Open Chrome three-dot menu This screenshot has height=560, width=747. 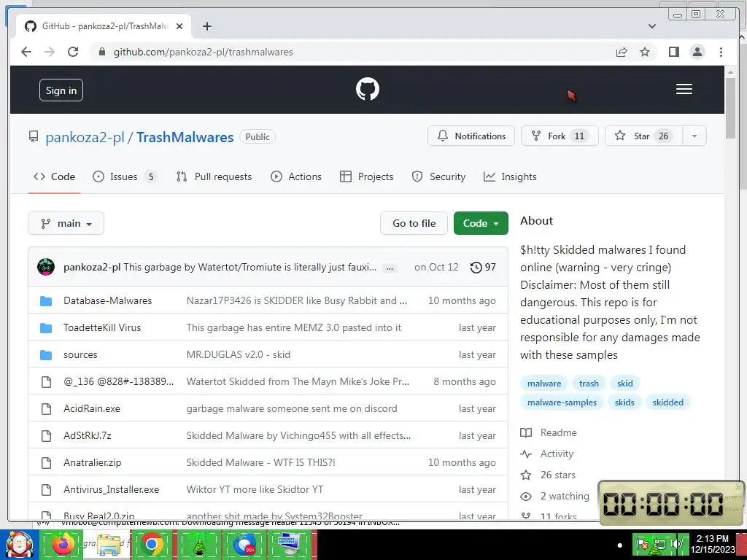point(721,52)
